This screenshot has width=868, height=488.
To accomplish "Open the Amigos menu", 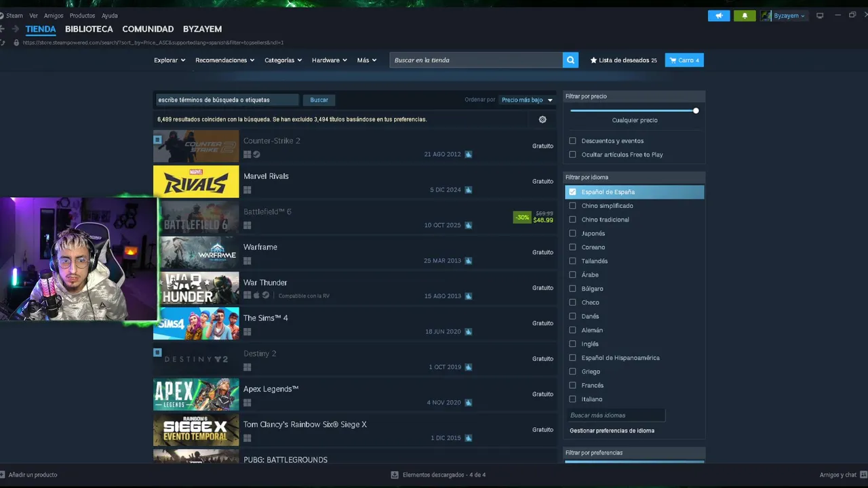I will (54, 16).
